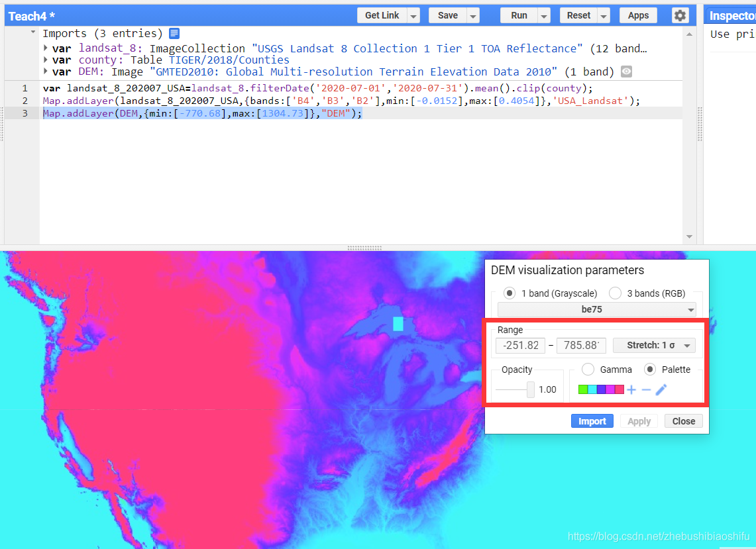The image size is (756, 549).
Task: Expand the landsat_8 import entry
Action: [47, 48]
